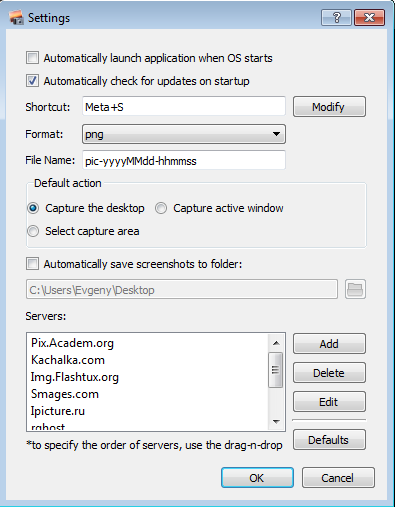The height and width of the screenshot is (507, 395).
Task: Click the Add server button
Action: [x=329, y=344]
